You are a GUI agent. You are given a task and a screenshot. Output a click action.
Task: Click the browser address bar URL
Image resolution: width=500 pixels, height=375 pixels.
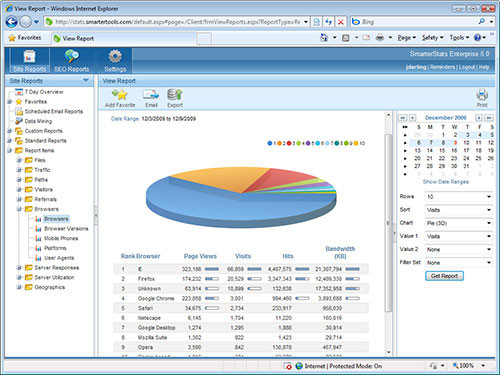177,22
